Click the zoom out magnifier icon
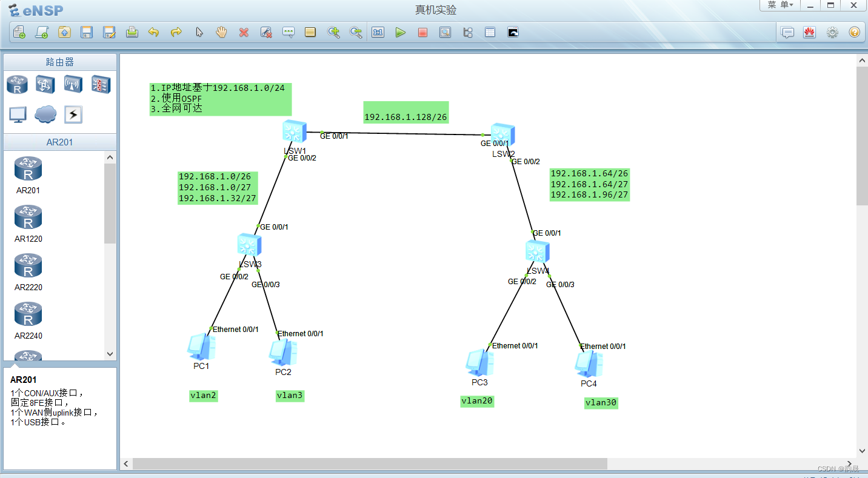 point(356,33)
